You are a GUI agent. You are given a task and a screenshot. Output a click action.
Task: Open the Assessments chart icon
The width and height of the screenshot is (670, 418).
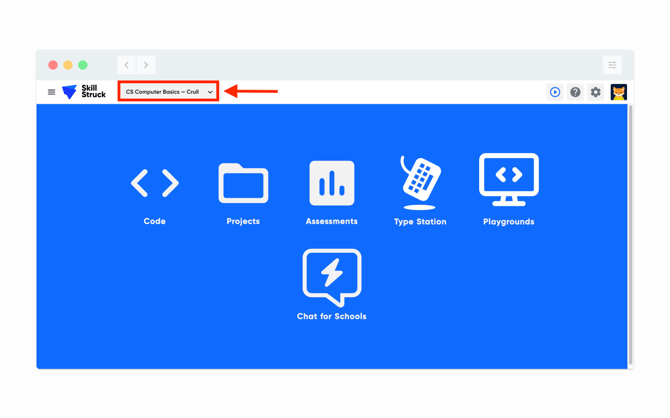332,183
